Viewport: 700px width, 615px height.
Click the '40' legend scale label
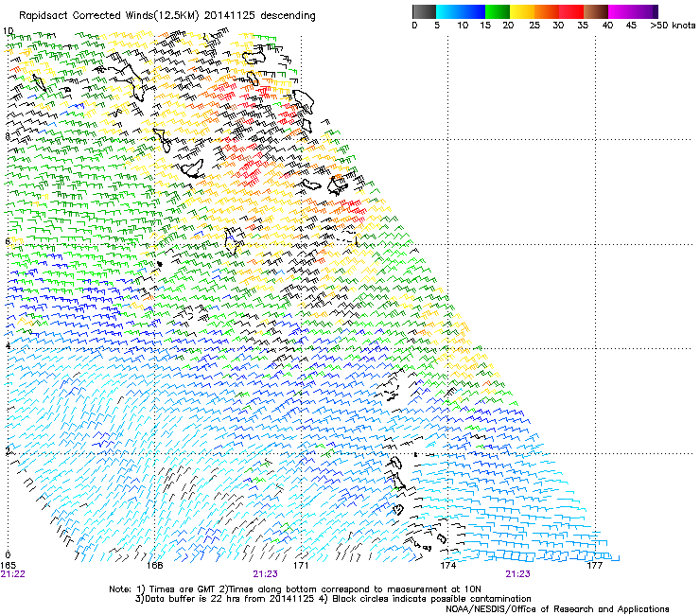(x=607, y=26)
